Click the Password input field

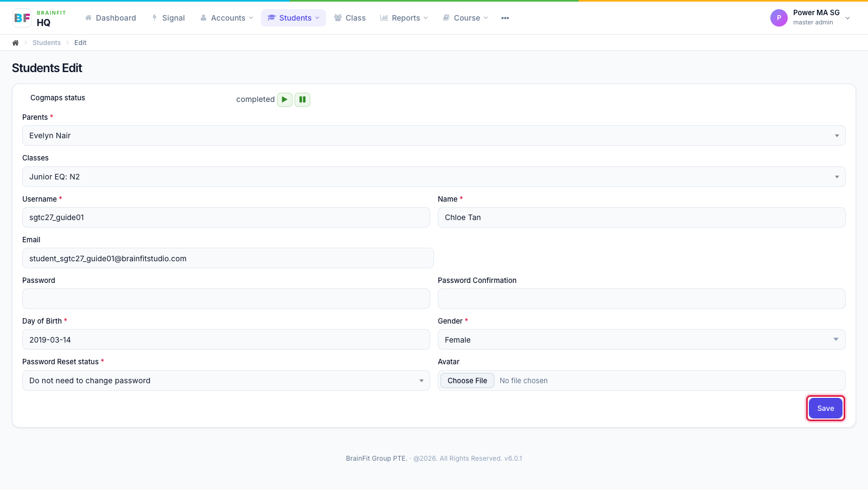(x=226, y=299)
